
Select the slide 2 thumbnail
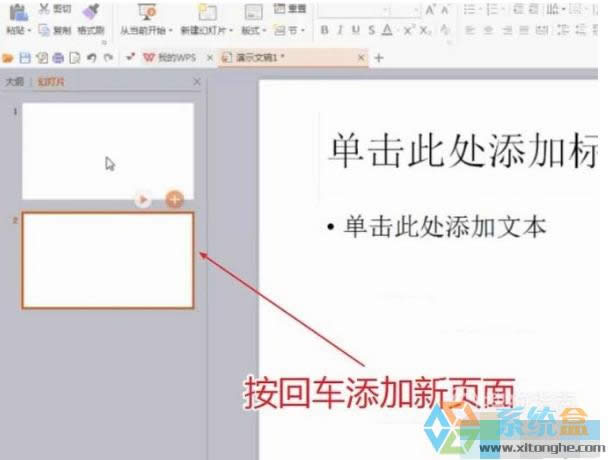tap(108, 259)
